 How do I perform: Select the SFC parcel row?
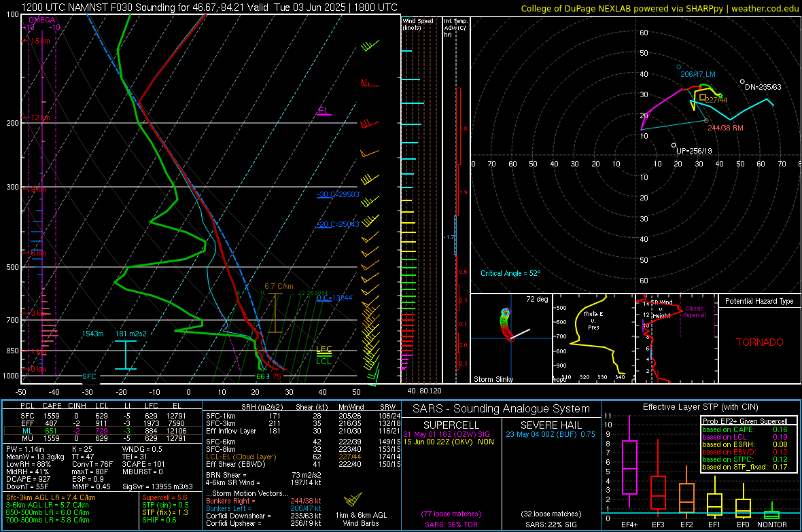point(103,416)
